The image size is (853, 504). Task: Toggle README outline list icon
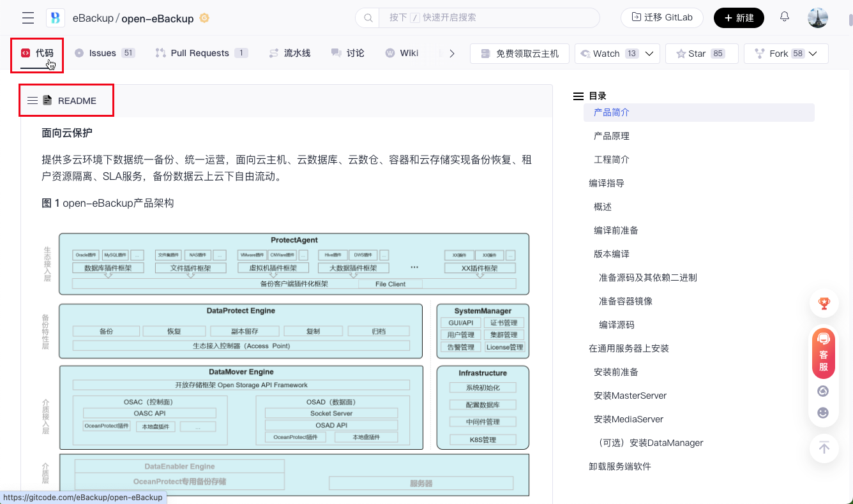(33, 101)
